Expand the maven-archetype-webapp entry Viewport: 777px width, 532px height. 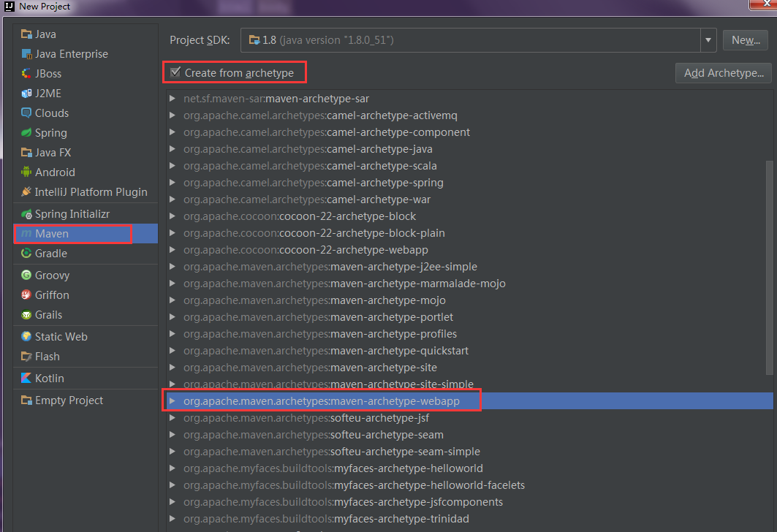click(x=173, y=400)
